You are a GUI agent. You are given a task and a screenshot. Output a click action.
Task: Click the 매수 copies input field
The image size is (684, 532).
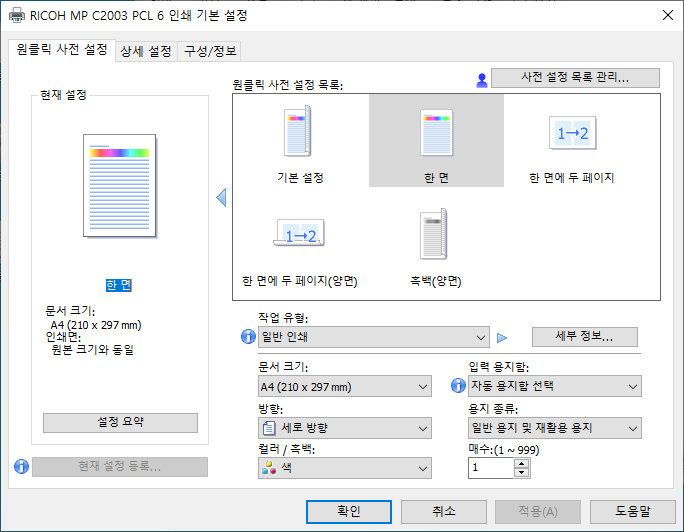(x=491, y=468)
